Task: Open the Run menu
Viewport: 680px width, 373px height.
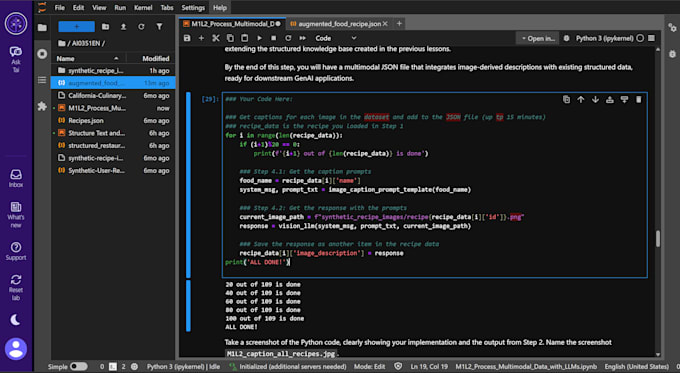Action: (x=120, y=8)
